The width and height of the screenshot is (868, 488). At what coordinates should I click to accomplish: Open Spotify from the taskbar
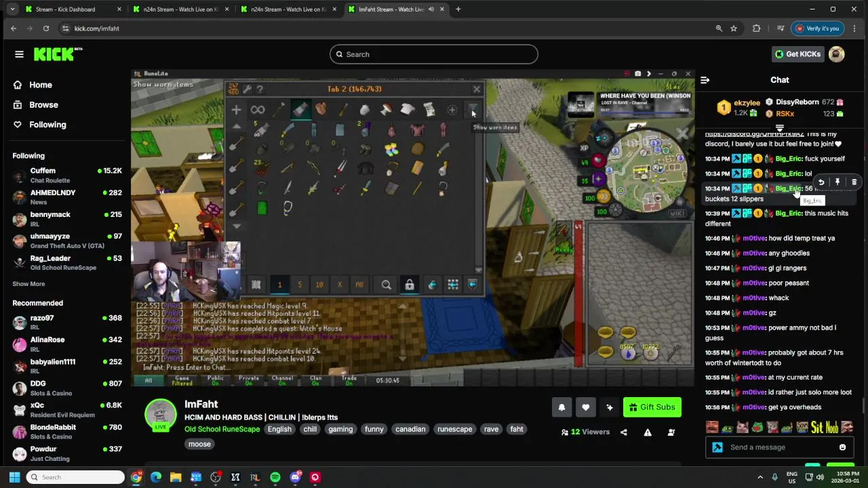tap(275, 477)
